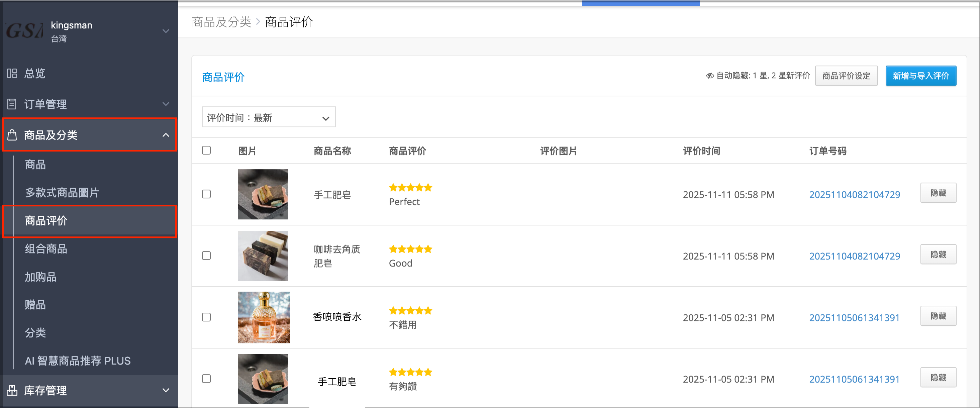Viewport: 980px width, 408px height.
Task: Click the auto-hide eye icon
Action: [x=710, y=76]
